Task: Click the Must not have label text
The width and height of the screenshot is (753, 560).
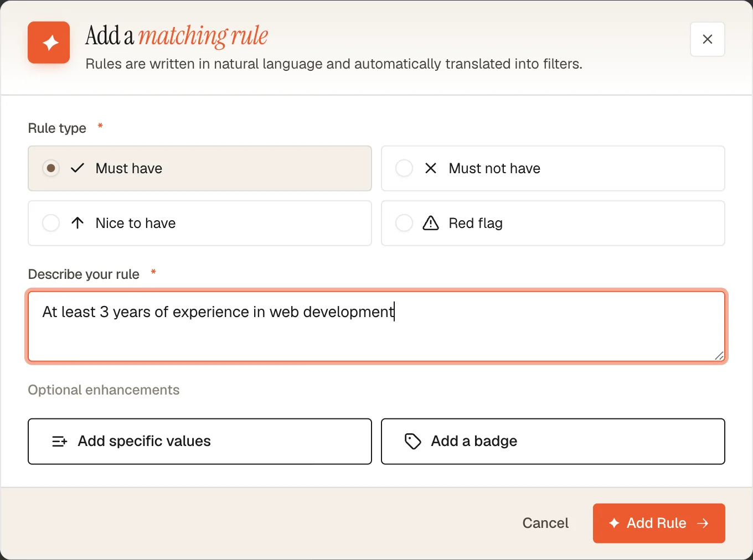Action: point(494,168)
